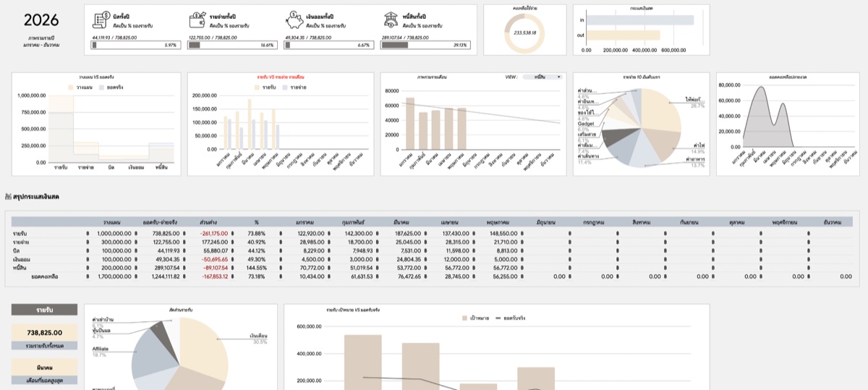Select the 122,920.00 January income cell

tap(312, 233)
